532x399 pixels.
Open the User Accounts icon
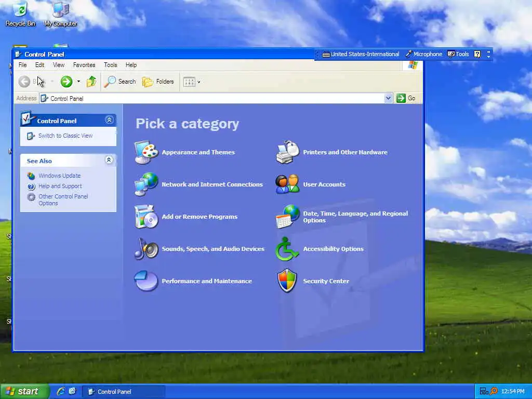click(287, 184)
